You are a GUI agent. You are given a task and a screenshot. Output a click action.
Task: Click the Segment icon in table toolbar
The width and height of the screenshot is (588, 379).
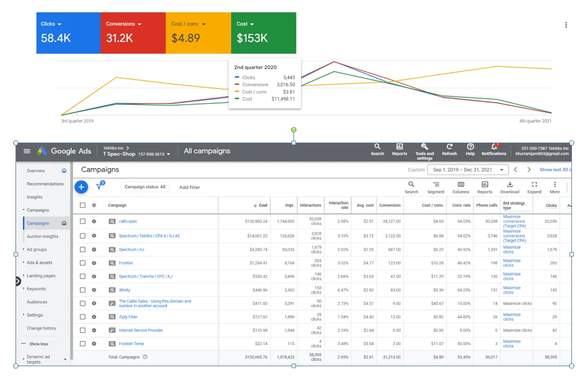[x=436, y=185]
